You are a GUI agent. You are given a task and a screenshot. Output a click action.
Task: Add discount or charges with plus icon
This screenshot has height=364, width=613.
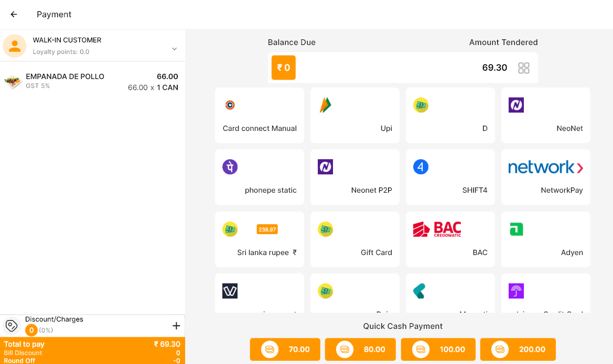[x=176, y=326]
